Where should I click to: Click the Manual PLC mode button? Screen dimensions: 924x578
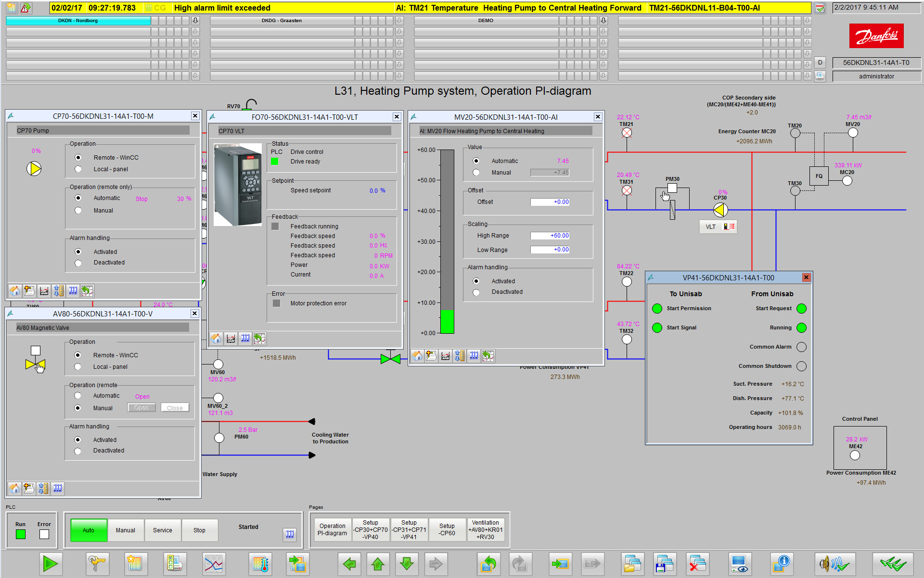pyautogui.click(x=125, y=530)
